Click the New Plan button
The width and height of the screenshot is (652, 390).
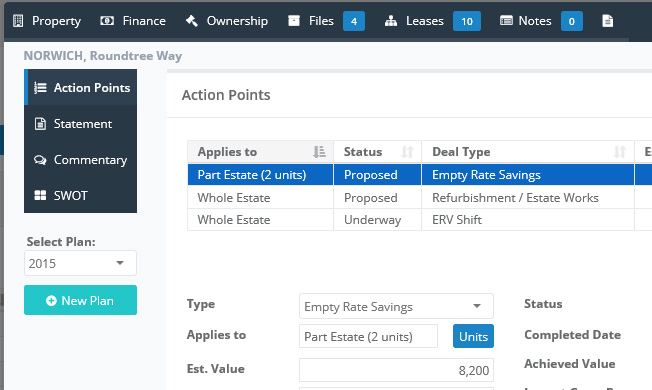pyautogui.click(x=80, y=300)
